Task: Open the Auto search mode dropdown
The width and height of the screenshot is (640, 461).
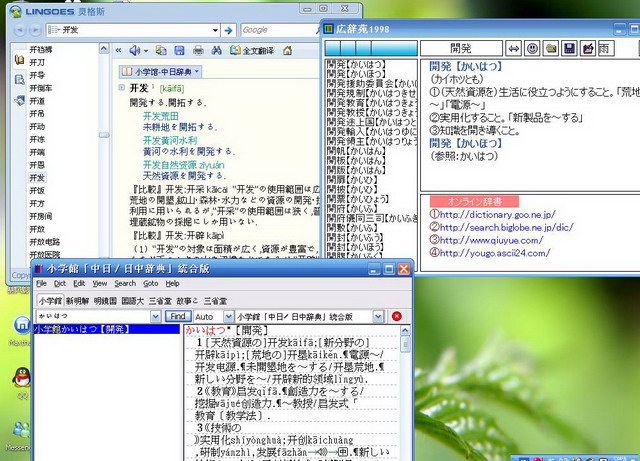Action: click(x=228, y=316)
